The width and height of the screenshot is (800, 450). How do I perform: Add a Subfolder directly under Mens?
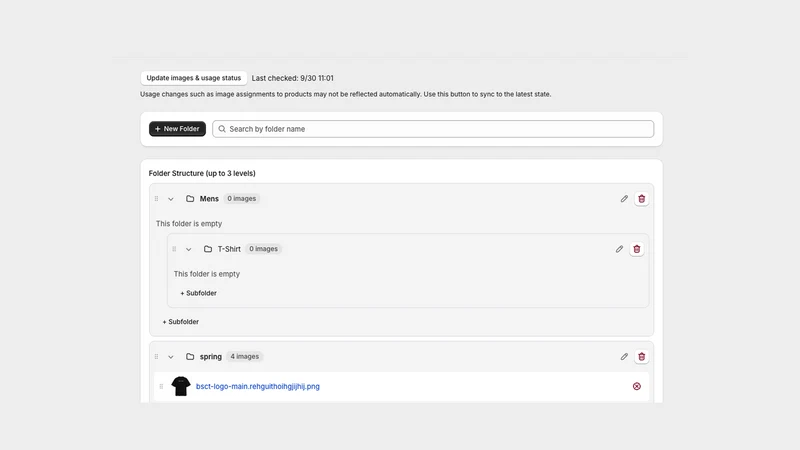tap(181, 322)
